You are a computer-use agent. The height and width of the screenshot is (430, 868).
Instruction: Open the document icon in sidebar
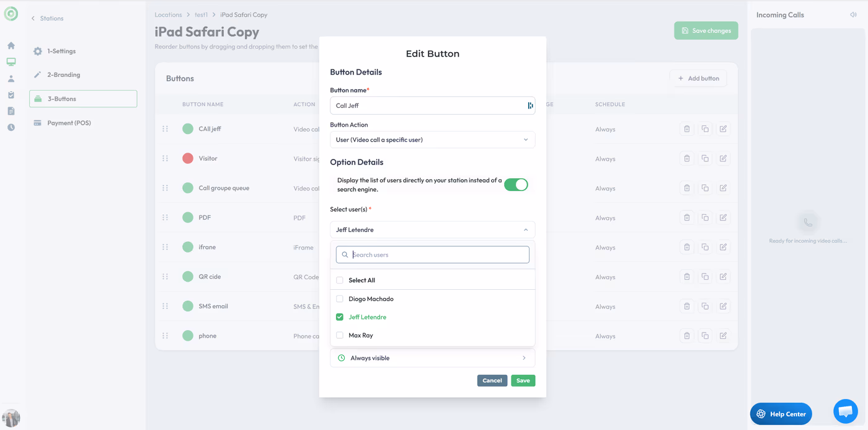[11, 111]
